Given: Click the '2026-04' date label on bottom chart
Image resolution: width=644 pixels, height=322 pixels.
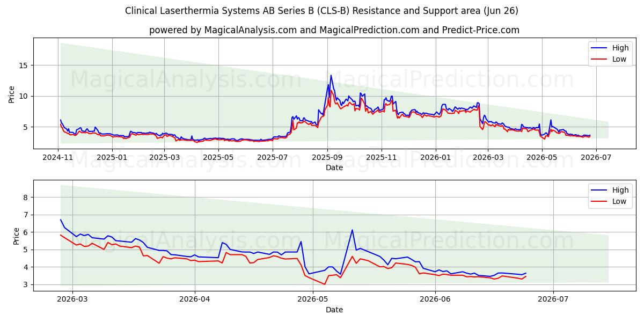Looking at the screenshot, I should [194, 299].
